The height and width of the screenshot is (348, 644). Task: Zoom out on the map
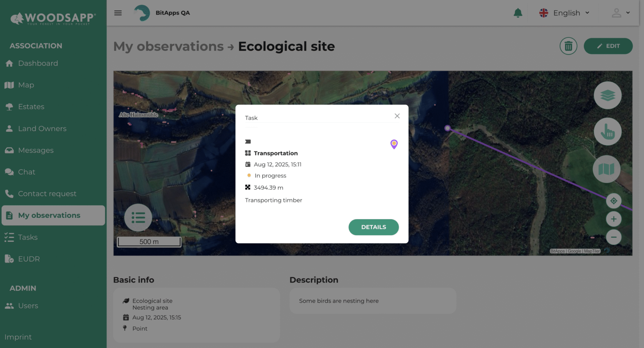click(613, 237)
